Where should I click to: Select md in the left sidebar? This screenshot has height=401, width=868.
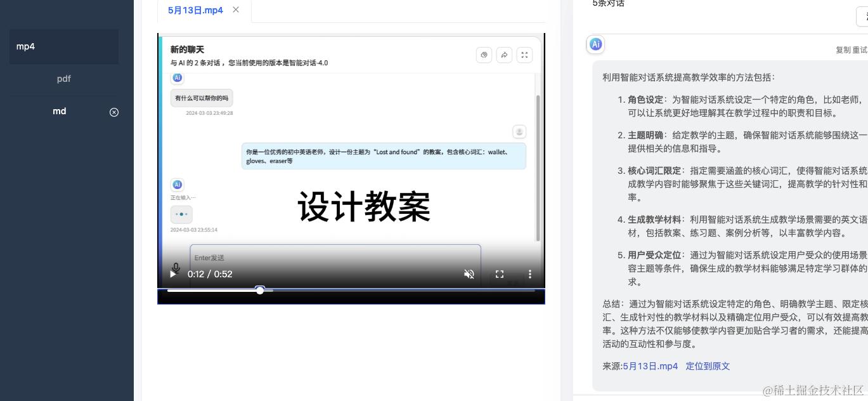(x=59, y=111)
